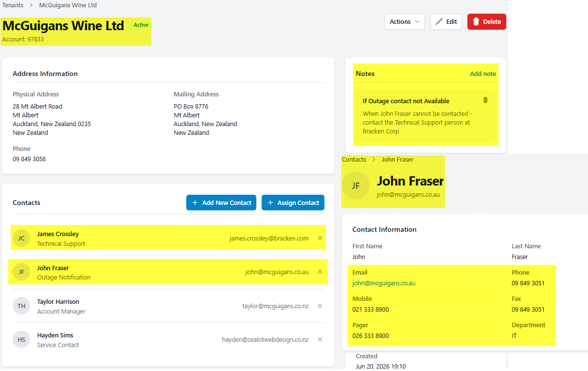588x371 pixels.
Task: Click McGuigans Wine Ltd breadcrumb
Action: (68, 5)
